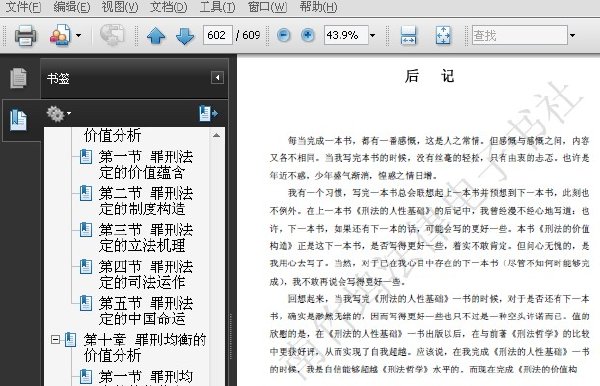Open the 文档(D) menu
600x386 pixels.
click(x=168, y=7)
